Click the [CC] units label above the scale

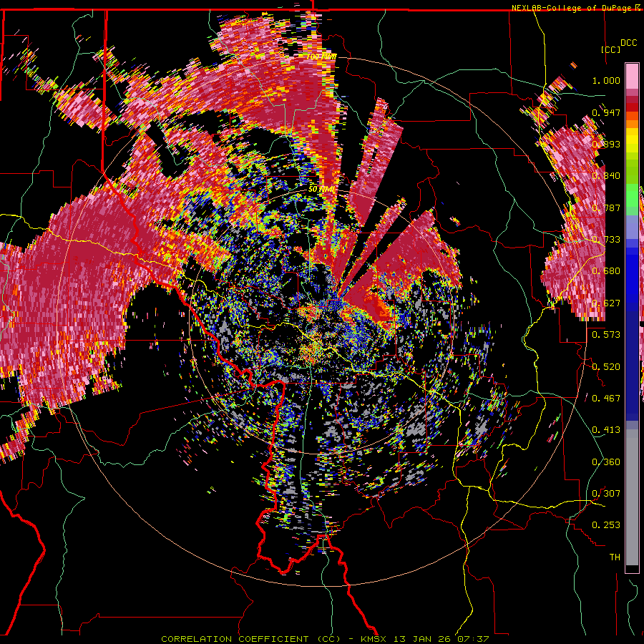610,49
